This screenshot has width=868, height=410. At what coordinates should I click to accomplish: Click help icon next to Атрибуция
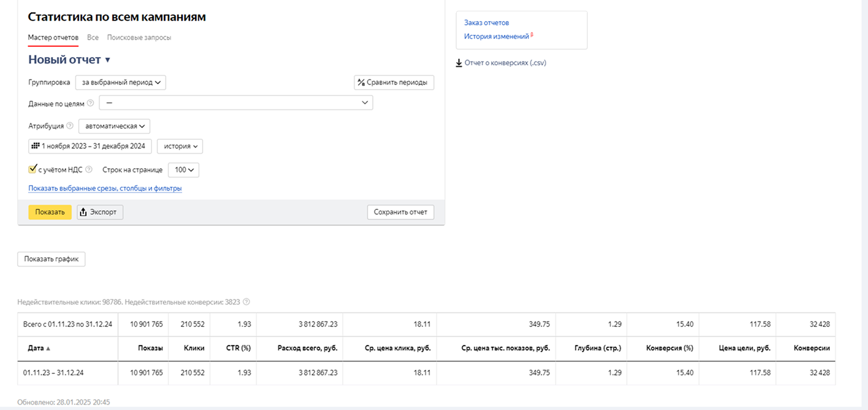click(70, 126)
